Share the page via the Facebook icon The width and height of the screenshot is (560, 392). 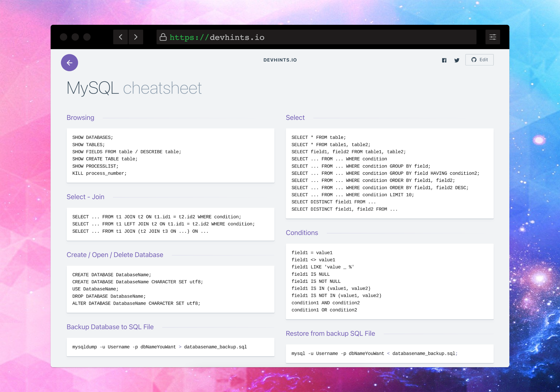[444, 60]
